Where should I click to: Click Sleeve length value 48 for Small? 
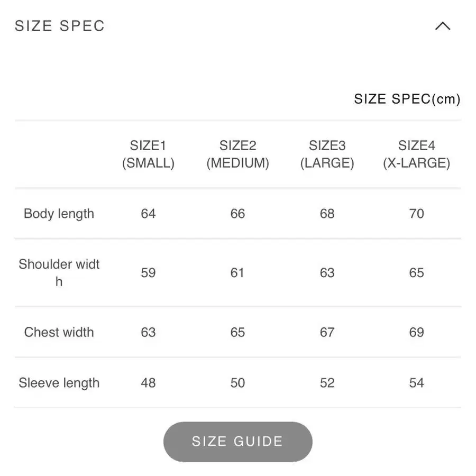pos(148,383)
